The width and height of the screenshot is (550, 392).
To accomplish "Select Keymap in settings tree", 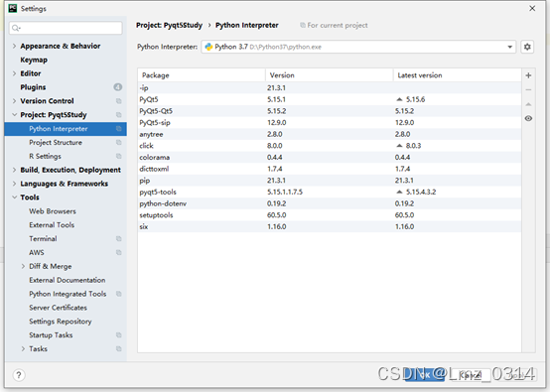I will pos(34,60).
